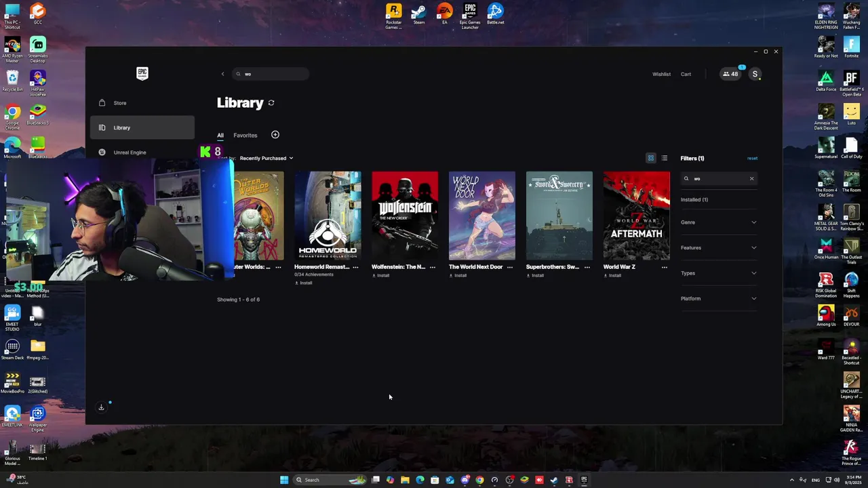Open options menu for Superbrothers
The width and height of the screenshot is (868, 488).
coord(587,267)
